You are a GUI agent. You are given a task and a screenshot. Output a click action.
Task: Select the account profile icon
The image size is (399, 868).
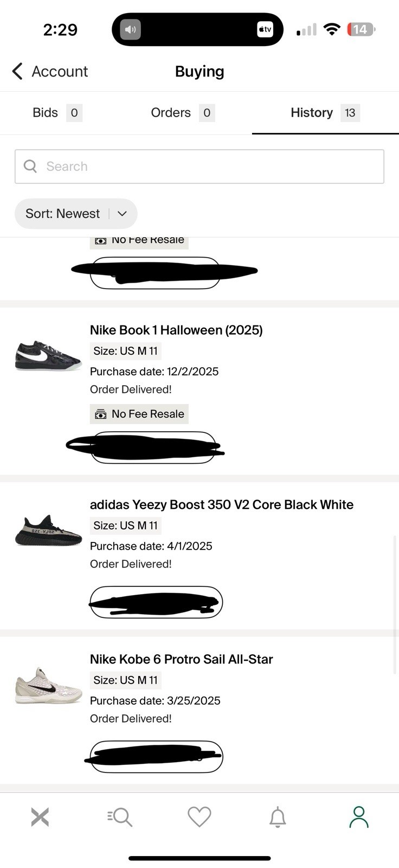(358, 816)
